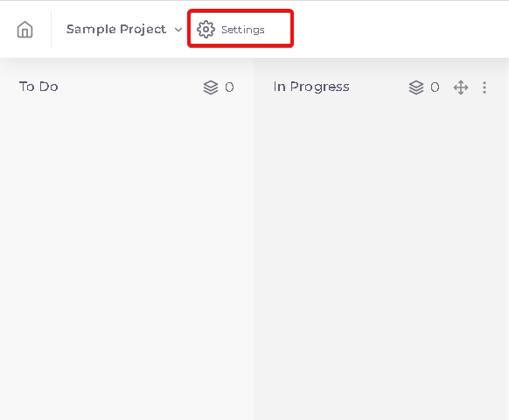Click the Settings gear icon
This screenshot has height=420, width=509.
(x=206, y=30)
